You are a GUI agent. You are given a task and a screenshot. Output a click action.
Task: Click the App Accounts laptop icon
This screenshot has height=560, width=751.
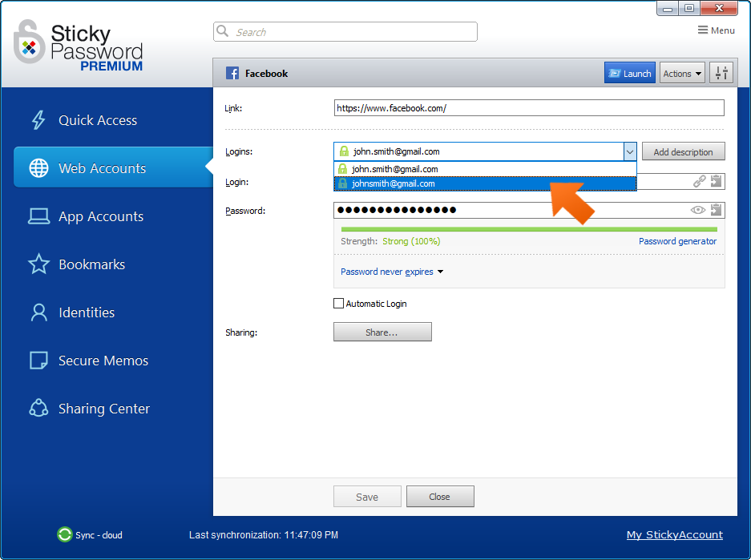(38, 216)
